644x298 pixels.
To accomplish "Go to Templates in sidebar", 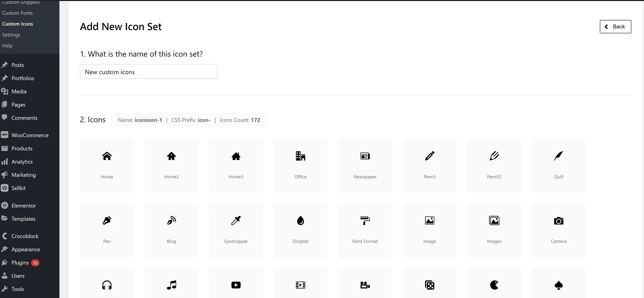I will 23,219.
